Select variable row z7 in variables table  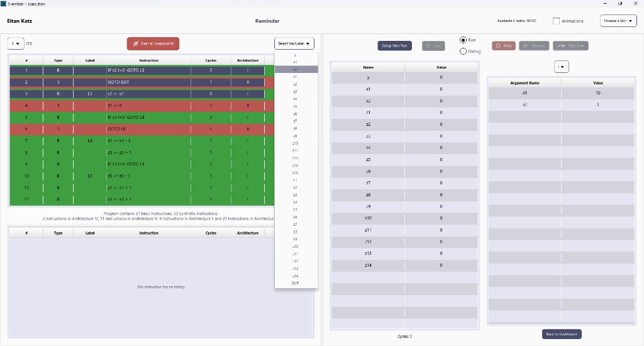coord(404,183)
